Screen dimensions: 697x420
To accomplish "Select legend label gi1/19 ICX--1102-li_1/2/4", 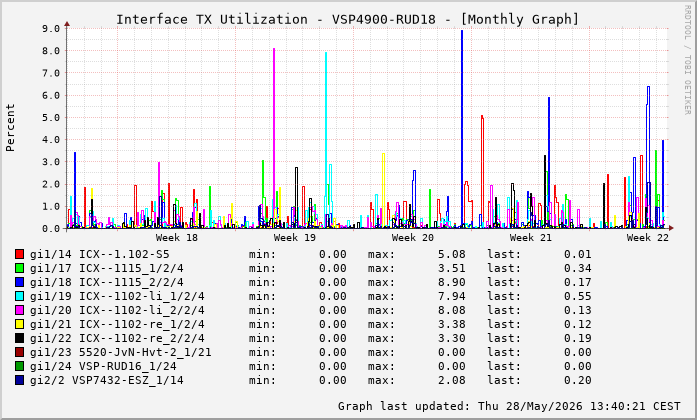I will (117, 296).
